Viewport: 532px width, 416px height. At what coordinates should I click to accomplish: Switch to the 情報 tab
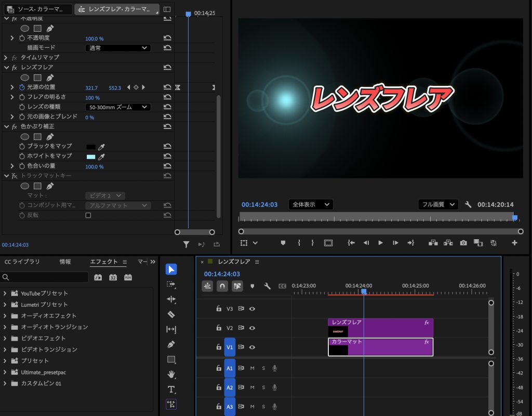(65, 262)
